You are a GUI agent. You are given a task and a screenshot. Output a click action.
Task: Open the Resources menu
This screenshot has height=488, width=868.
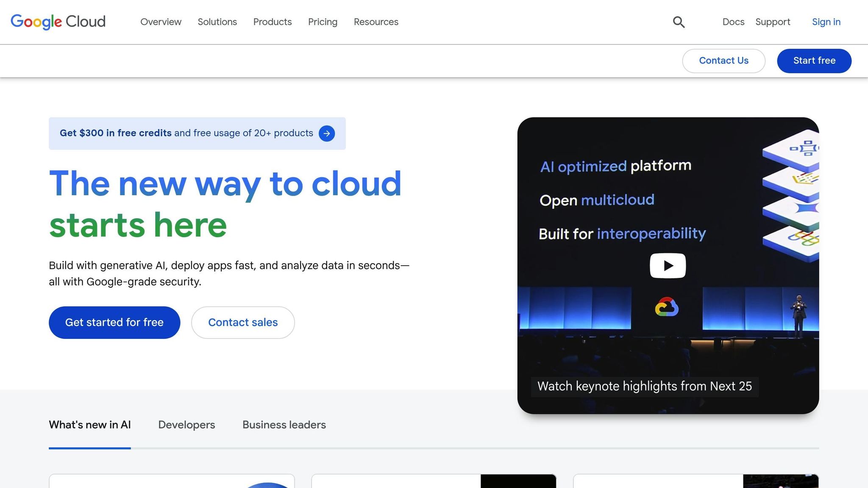[x=376, y=22]
